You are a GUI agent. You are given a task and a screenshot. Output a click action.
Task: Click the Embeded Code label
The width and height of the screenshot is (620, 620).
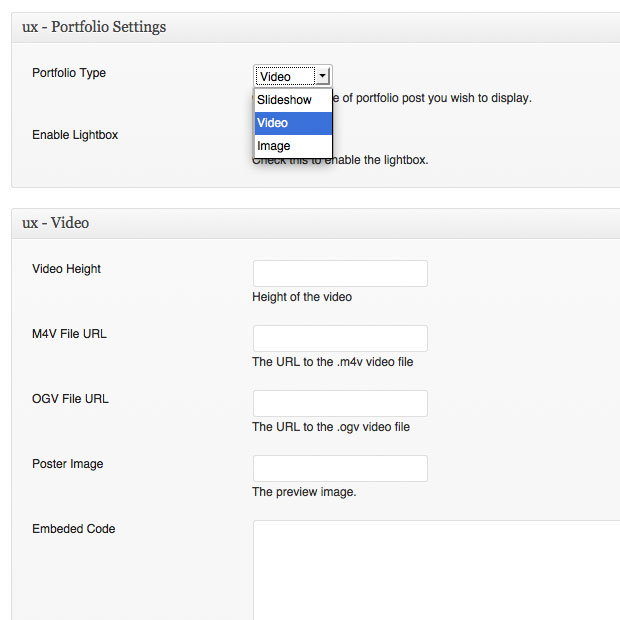74,529
